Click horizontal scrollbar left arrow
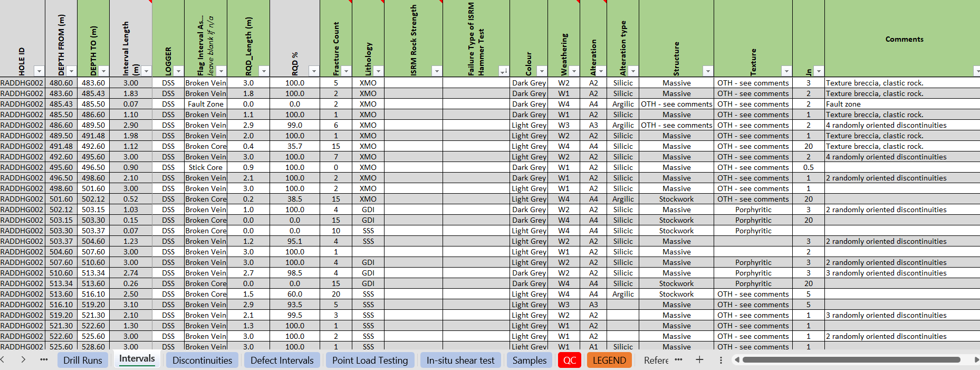 (x=737, y=360)
